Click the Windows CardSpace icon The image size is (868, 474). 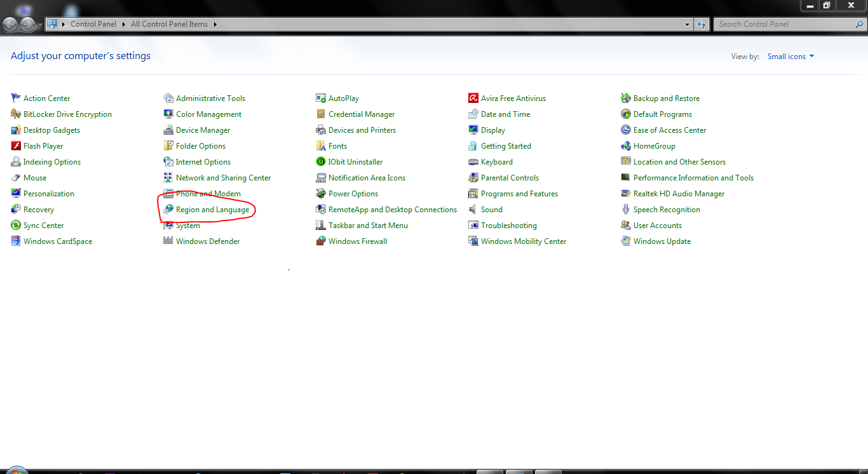[x=16, y=241]
